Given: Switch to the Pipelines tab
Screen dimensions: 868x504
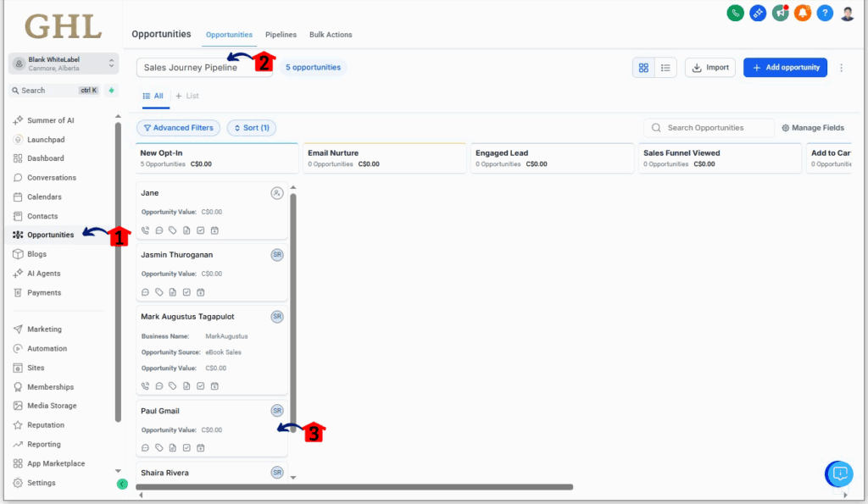Looking at the screenshot, I should tap(281, 35).
